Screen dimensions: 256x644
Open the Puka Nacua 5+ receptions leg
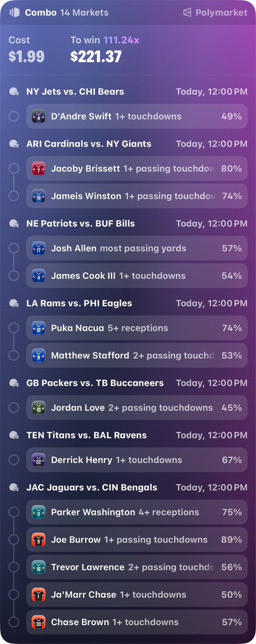tap(137, 328)
